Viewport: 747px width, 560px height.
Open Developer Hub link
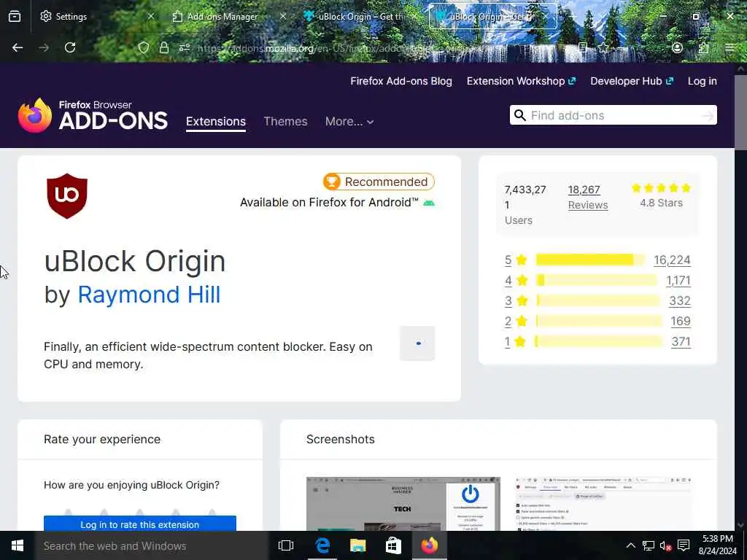(x=632, y=81)
